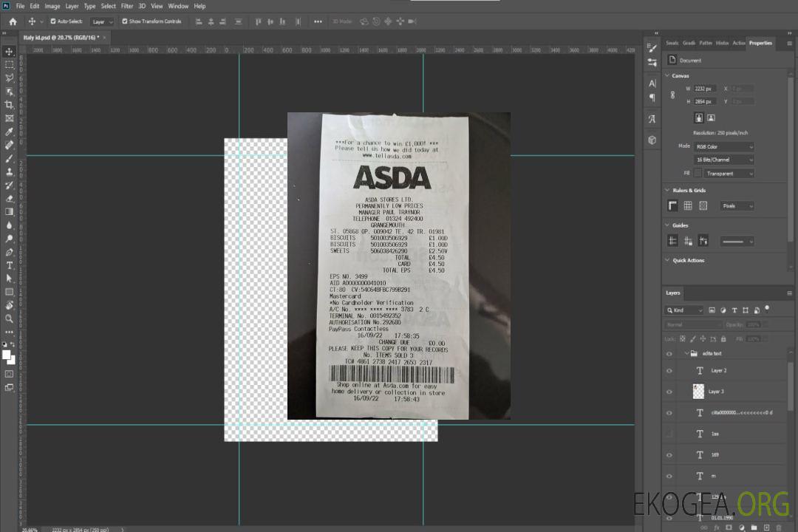Select the Eyedropper tool
This screenshot has width=798, height=532.
click(9, 132)
